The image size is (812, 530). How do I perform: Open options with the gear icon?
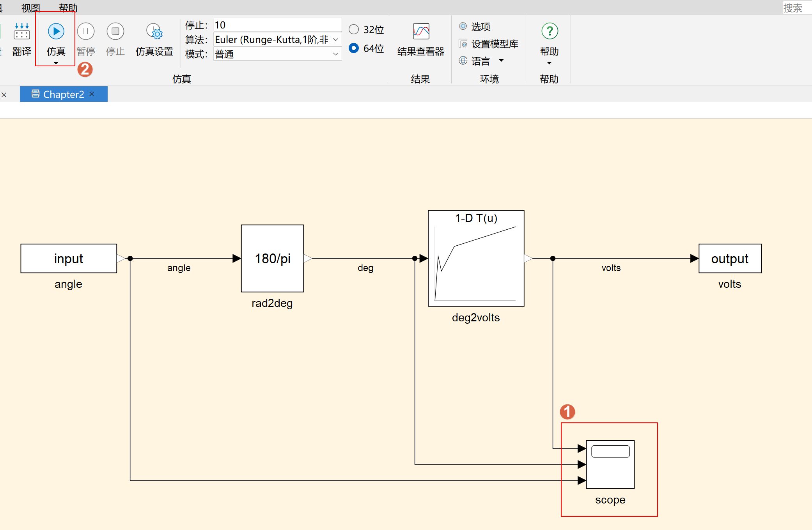tap(463, 27)
